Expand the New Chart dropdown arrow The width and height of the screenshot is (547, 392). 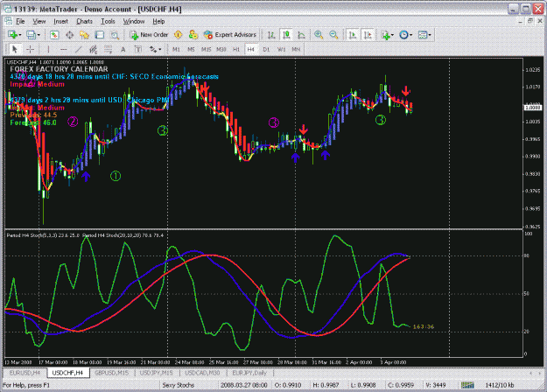pyautogui.click(x=20, y=35)
